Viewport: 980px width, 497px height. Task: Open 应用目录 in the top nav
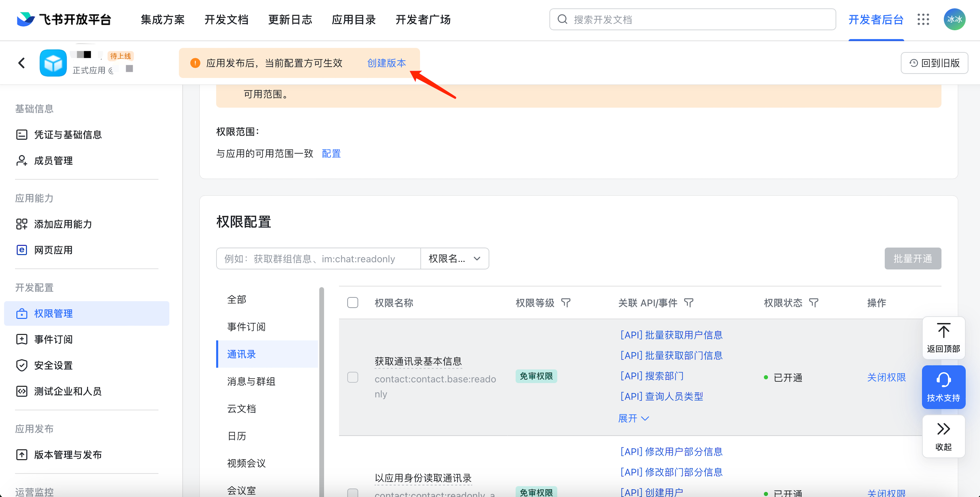coord(354,19)
